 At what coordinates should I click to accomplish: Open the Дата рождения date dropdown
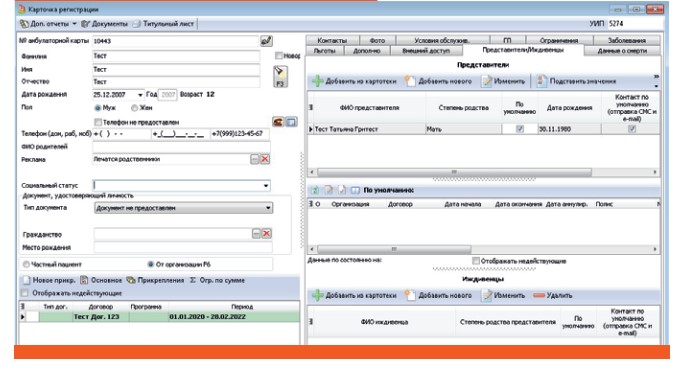[140, 94]
